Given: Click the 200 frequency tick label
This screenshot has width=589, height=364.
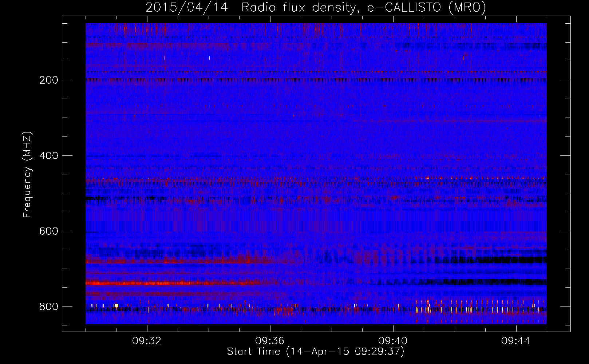Looking at the screenshot, I should tap(49, 80).
